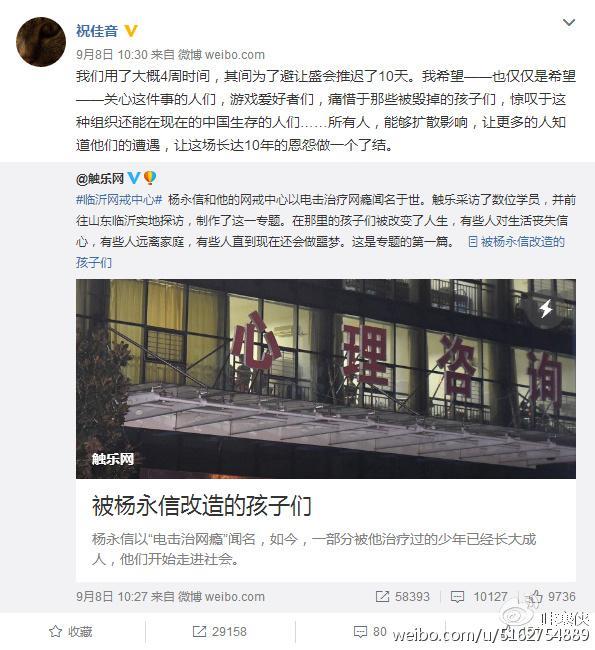Screen dimensions: 595x650
Task: Click the 祝佳音 username link
Action: tap(97, 31)
